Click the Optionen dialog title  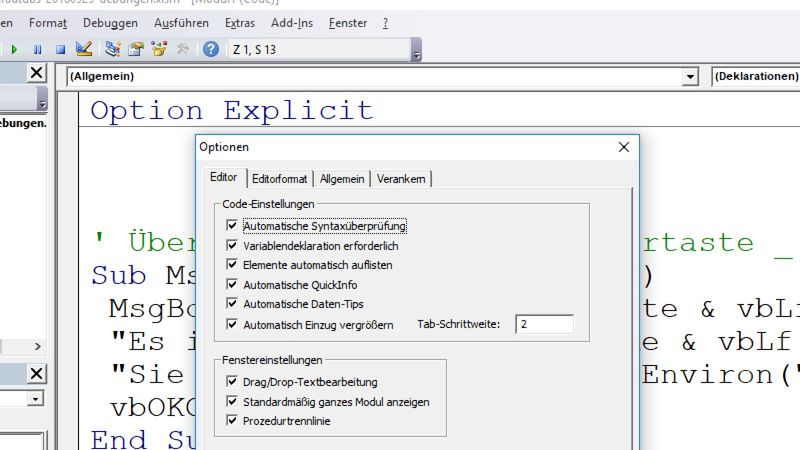point(224,147)
